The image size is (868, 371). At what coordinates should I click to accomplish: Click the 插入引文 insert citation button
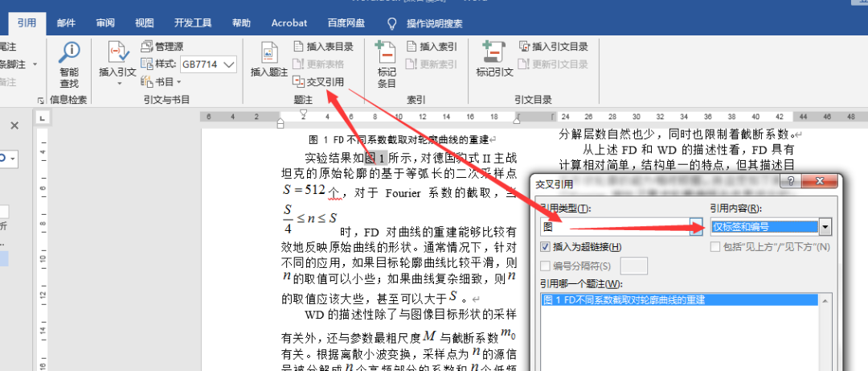[117, 65]
